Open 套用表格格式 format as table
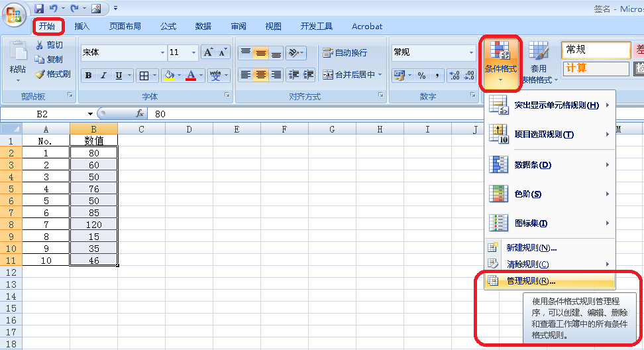 (x=539, y=62)
